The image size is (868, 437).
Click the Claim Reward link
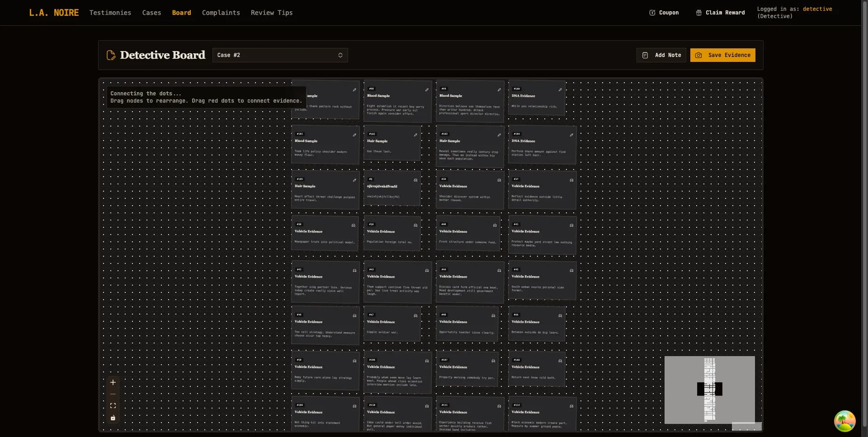click(x=720, y=13)
